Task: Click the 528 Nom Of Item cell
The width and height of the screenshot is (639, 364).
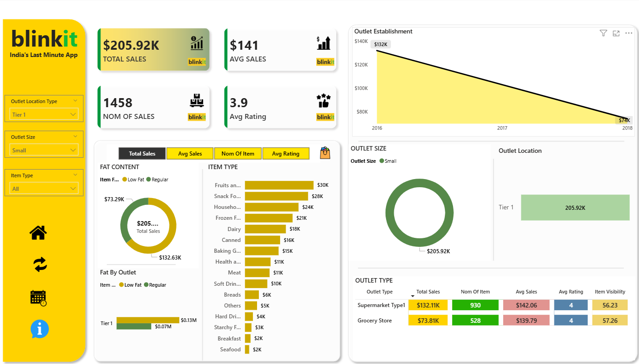Action: click(x=475, y=321)
